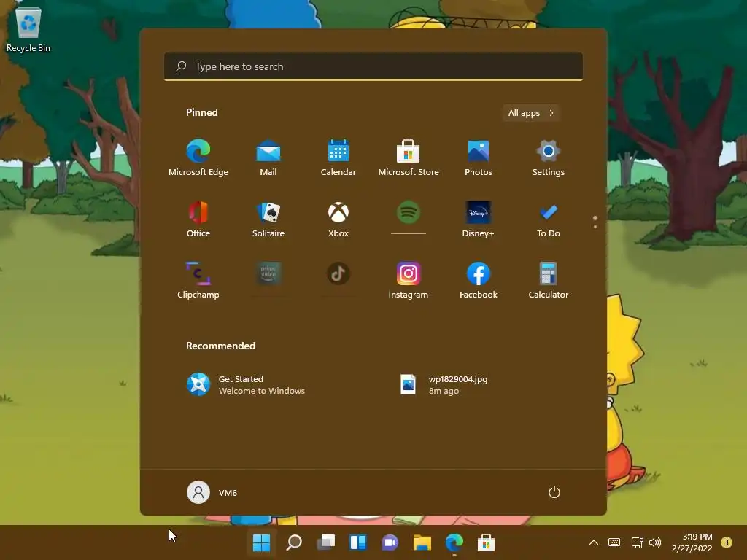Screen dimensions: 747x560
Task: Click the touch keyboard tray icon
Action: click(614, 542)
